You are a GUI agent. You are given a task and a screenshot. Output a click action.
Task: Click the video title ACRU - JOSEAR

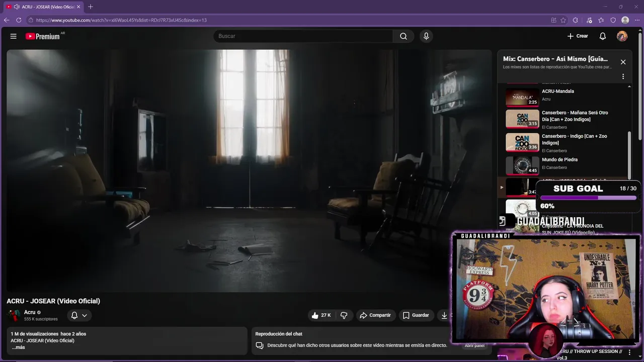(x=53, y=301)
